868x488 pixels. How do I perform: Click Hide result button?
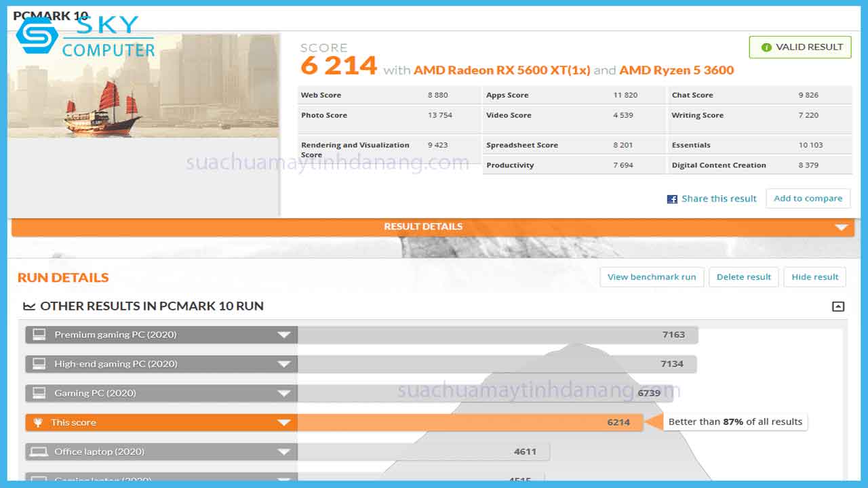[815, 277]
